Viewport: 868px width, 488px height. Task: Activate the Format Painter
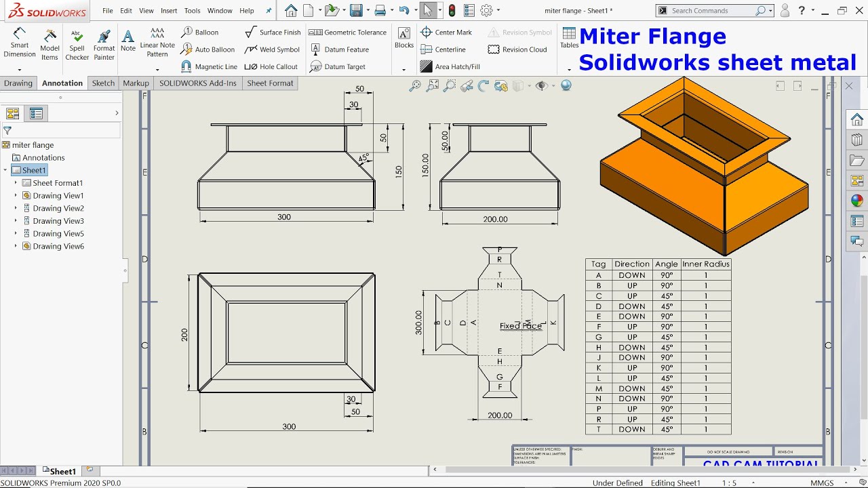point(104,45)
